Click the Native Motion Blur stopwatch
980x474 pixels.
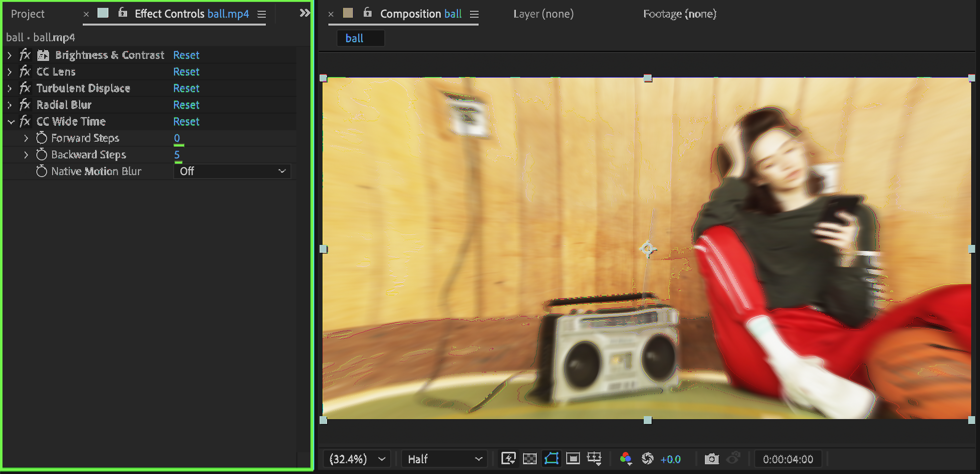[42, 171]
